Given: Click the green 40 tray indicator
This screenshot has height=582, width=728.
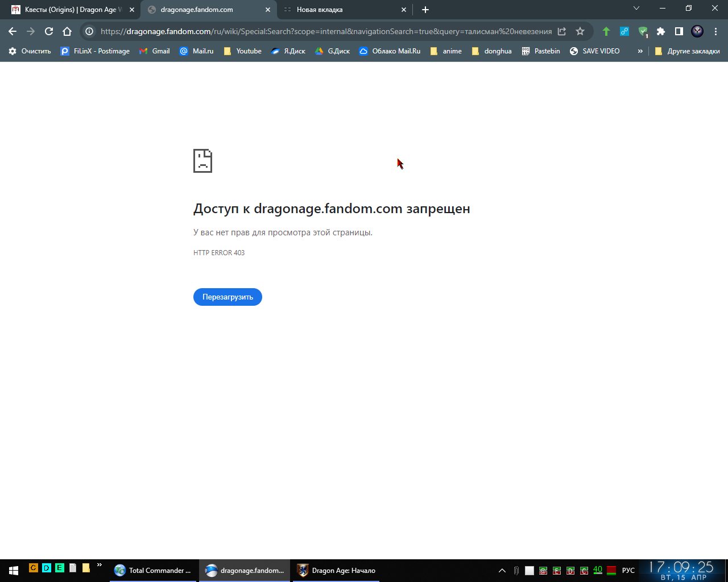Looking at the screenshot, I should [x=597, y=570].
